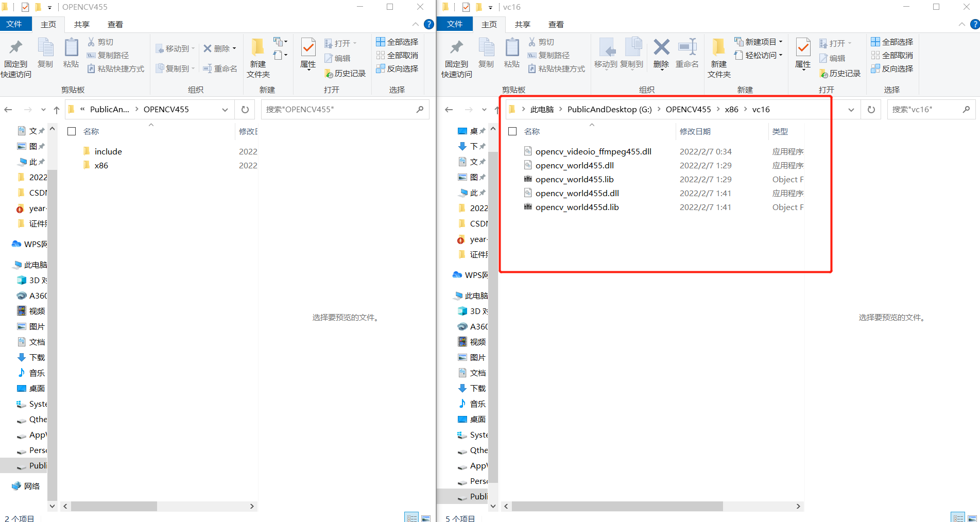The height and width of the screenshot is (522, 980).
Task: Switch to details view in OPENCV455 status bar
Action: pos(411,518)
